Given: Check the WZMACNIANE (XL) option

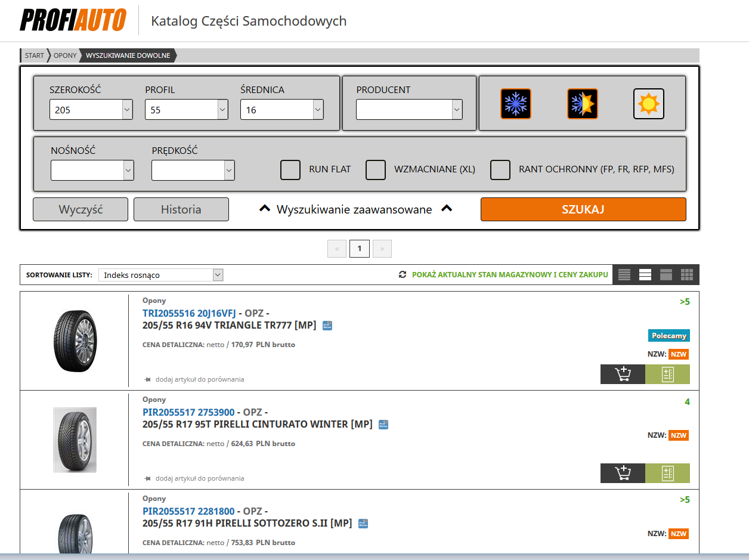Looking at the screenshot, I should 376,169.
